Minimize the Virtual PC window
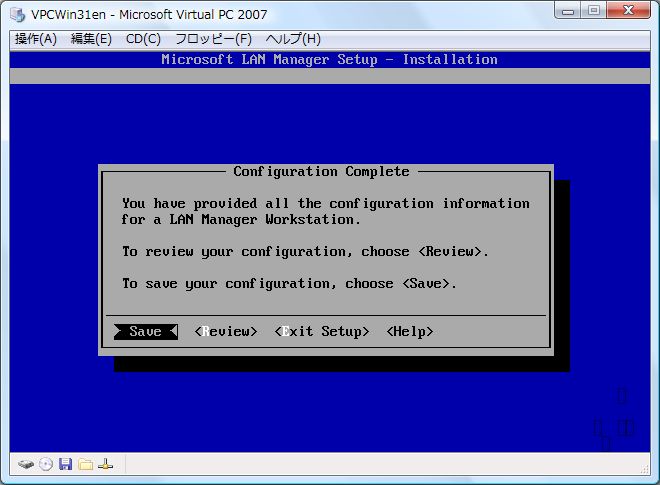Image resolution: width=660 pixels, height=485 pixels. pyautogui.click(x=568, y=11)
